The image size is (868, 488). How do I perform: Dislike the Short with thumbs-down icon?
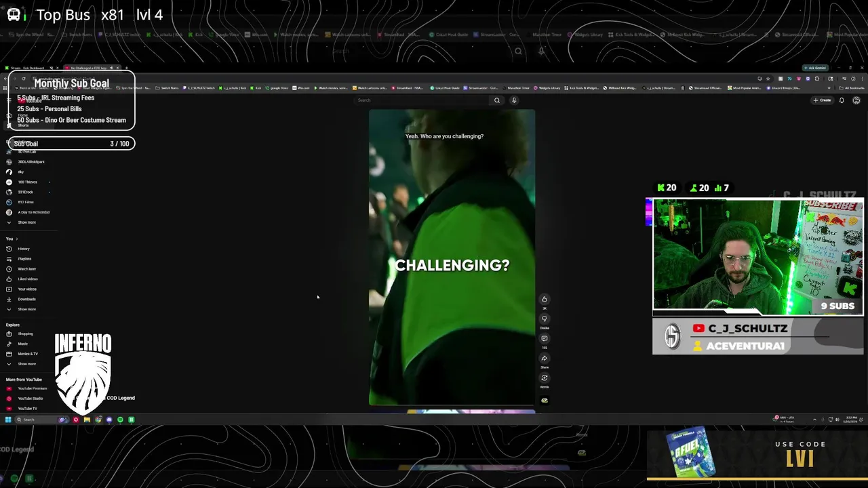pyautogui.click(x=544, y=319)
